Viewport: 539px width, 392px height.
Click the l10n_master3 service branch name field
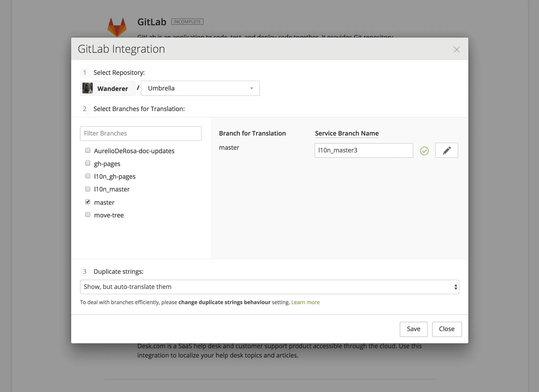click(363, 150)
